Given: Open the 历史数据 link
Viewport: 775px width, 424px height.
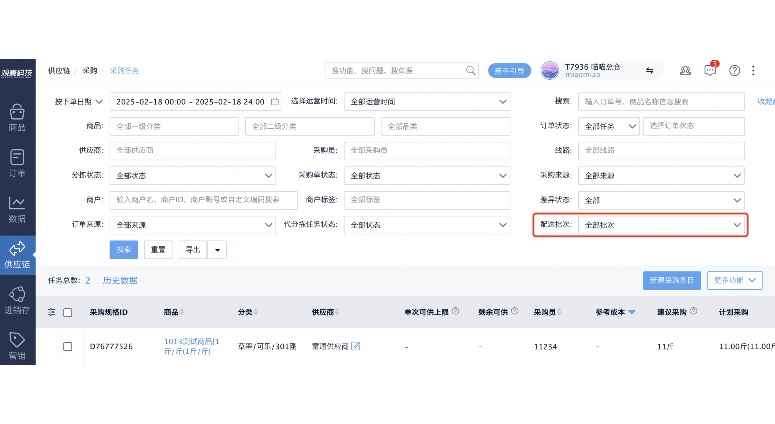Looking at the screenshot, I should pos(120,280).
